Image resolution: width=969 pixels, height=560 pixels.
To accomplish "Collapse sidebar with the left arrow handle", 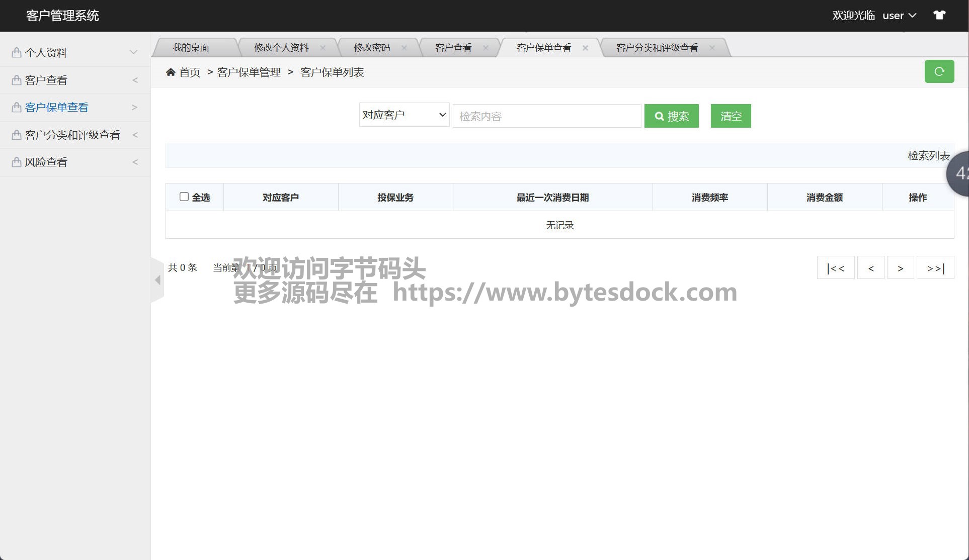I will pyautogui.click(x=157, y=280).
